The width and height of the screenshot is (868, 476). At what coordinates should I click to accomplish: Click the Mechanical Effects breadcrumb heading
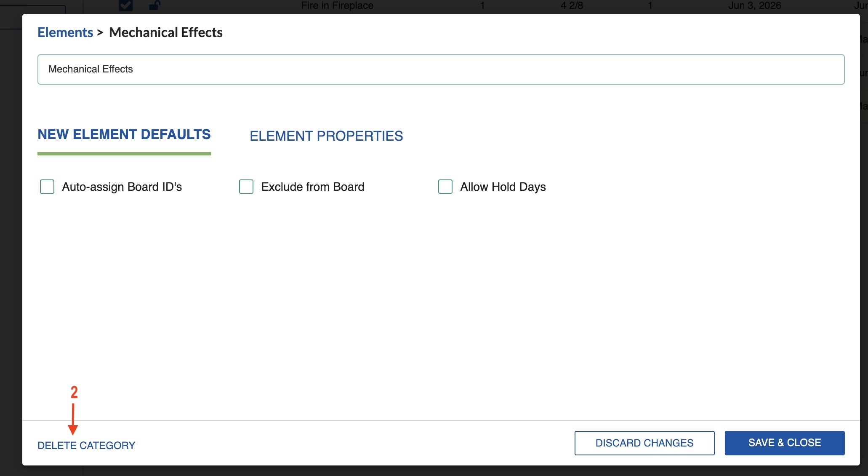point(165,32)
